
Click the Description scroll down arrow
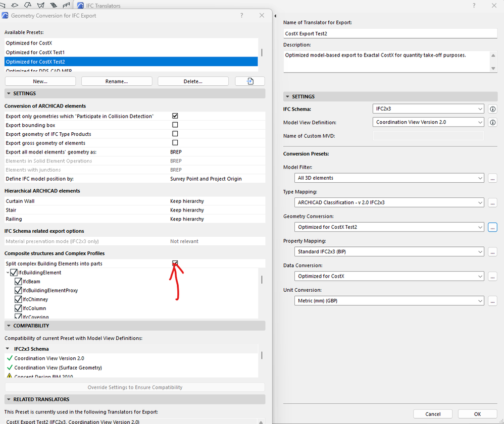coord(493,69)
